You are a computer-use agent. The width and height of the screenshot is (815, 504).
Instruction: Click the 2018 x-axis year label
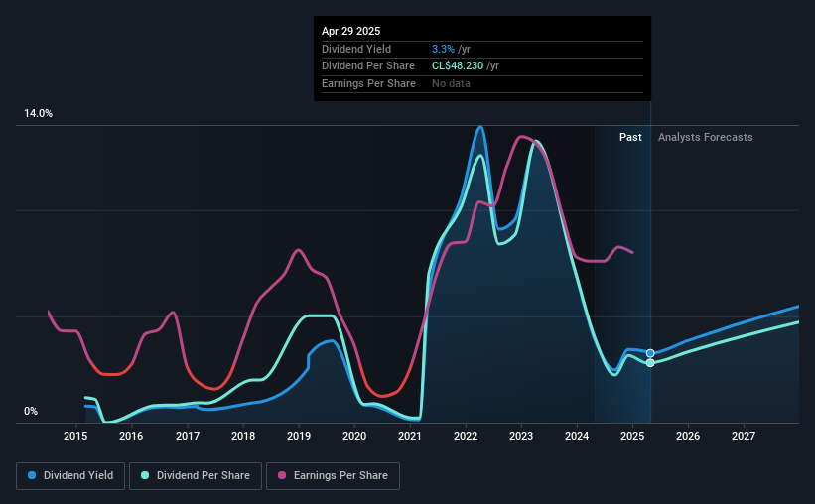tap(243, 436)
